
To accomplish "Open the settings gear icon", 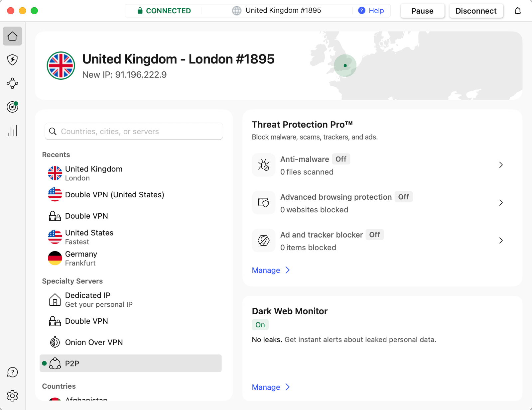I will click(12, 396).
